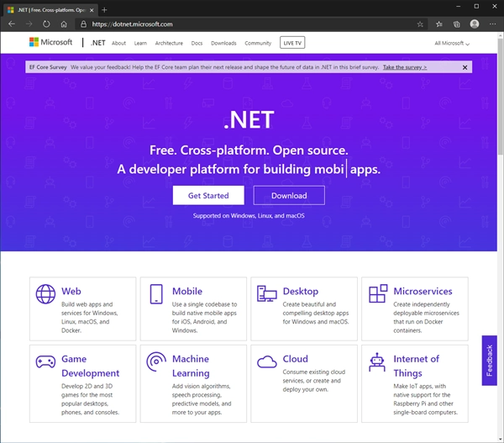Image resolution: width=504 pixels, height=443 pixels.
Task: Click the Mobile phone icon
Action: tap(156, 293)
